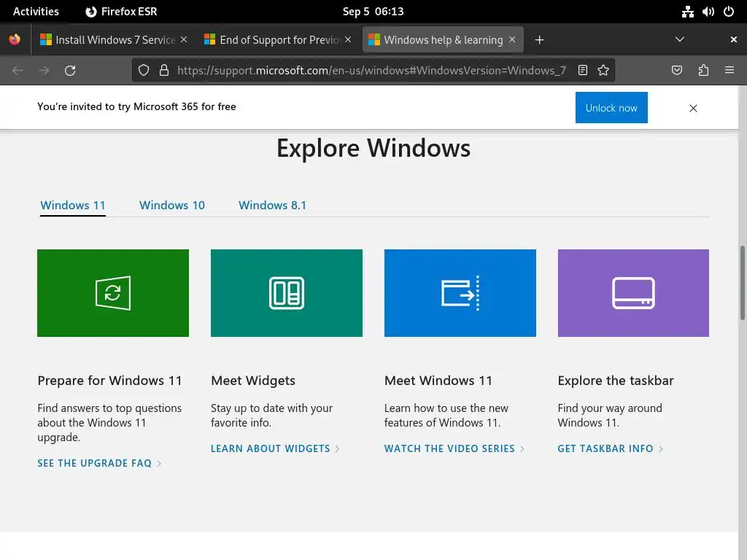The height and width of the screenshot is (560, 747).
Task: Click the Explore Windows heading
Action: 373,148
